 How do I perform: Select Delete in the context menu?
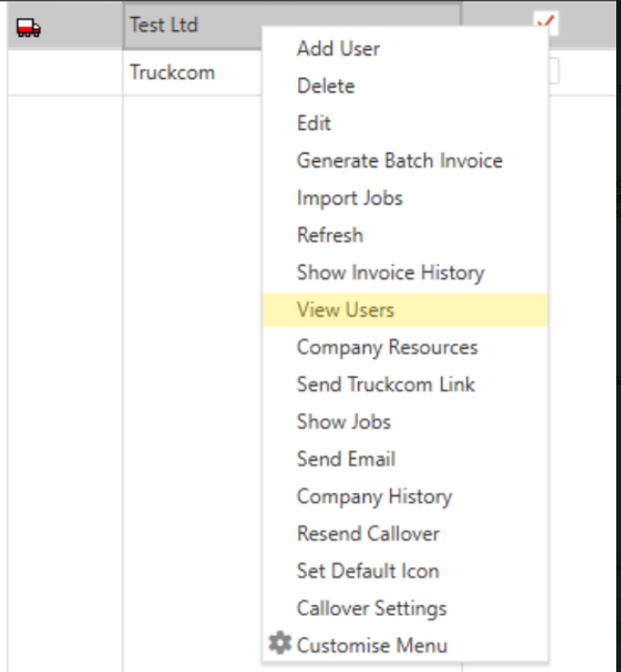[325, 86]
